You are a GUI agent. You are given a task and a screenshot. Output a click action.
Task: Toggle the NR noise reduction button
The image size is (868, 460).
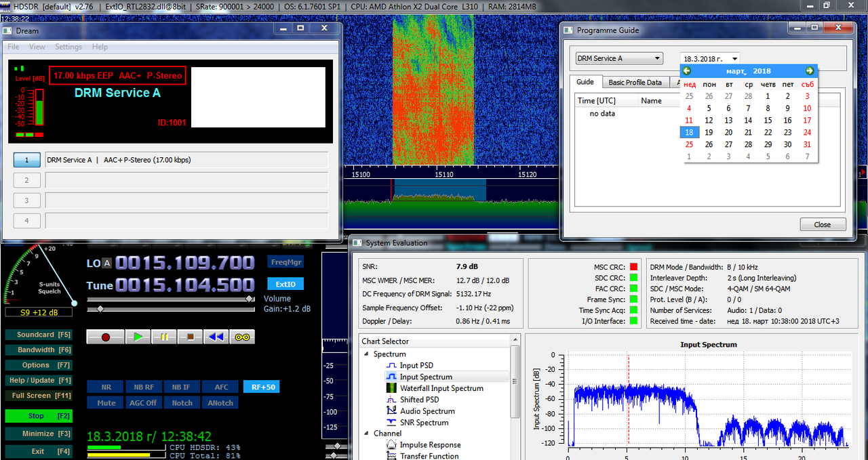point(106,387)
